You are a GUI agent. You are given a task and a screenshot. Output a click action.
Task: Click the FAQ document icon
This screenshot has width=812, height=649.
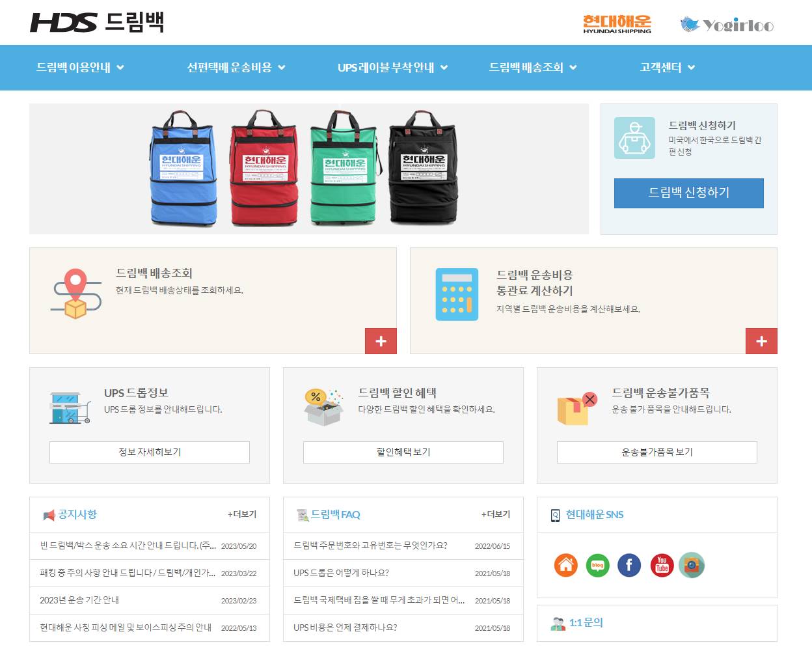point(303,516)
